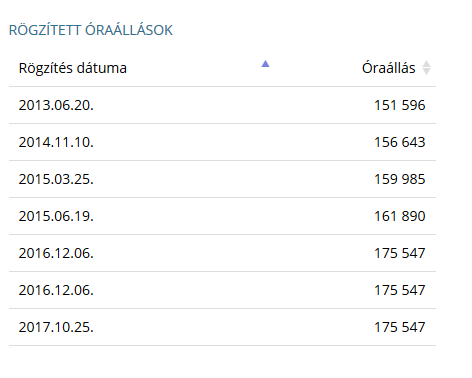Viewport: 472px width, 378px height.
Task: Click the grey sort arrows beside Óraállás
Action: (x=426, y=68)
